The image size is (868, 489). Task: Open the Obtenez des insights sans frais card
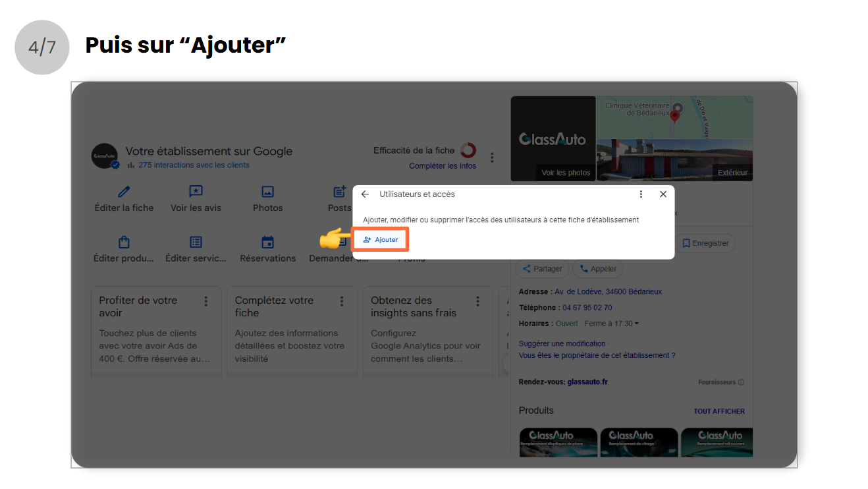point(427,331)
